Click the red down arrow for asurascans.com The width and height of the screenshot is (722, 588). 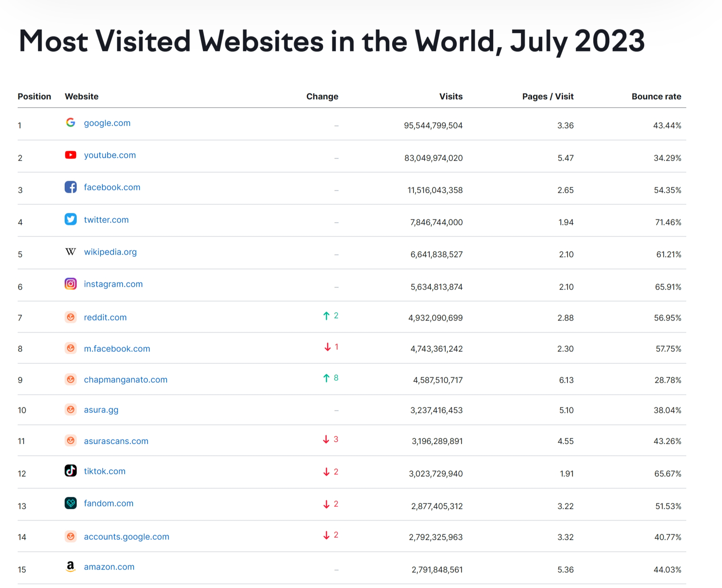pos(326,439)
